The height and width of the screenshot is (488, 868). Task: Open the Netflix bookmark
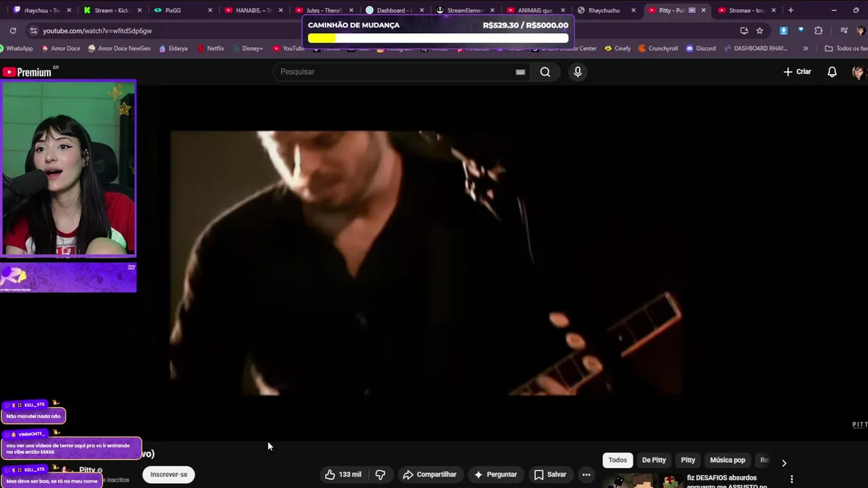click(x=210, y=48)
